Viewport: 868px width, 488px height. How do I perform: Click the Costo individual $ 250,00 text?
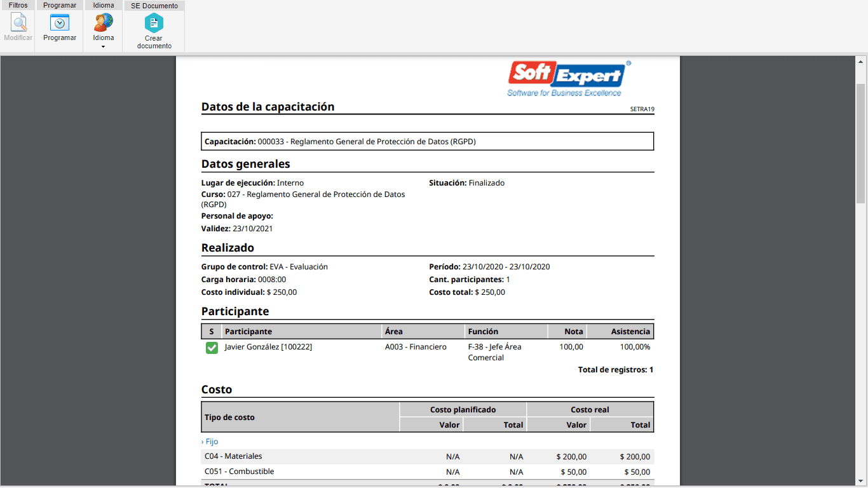pyautogui.click(x=249, y=292)
